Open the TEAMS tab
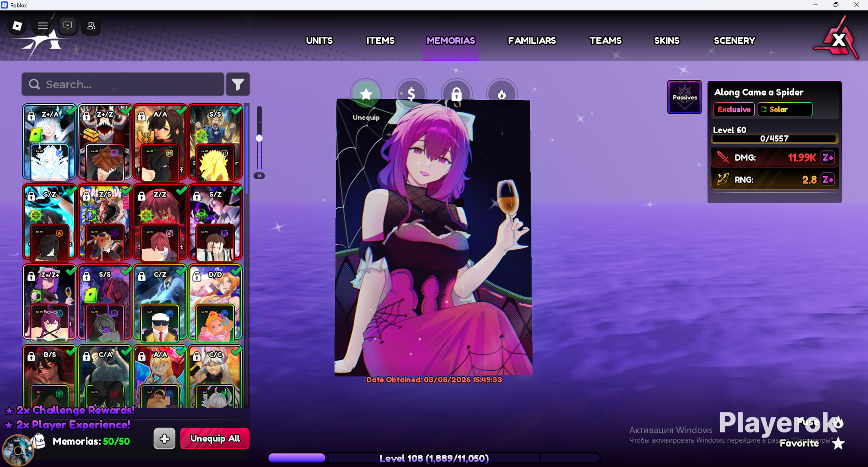Image resolution: width=868 pixels, height=467 pixels. click(605, 41)
